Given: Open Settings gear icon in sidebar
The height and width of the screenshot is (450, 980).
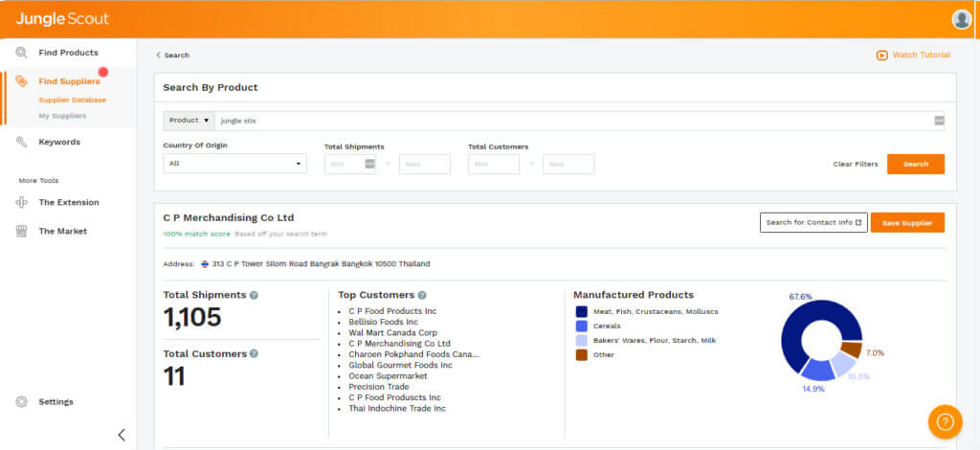Looking at the screenshot, I should 21,402.
